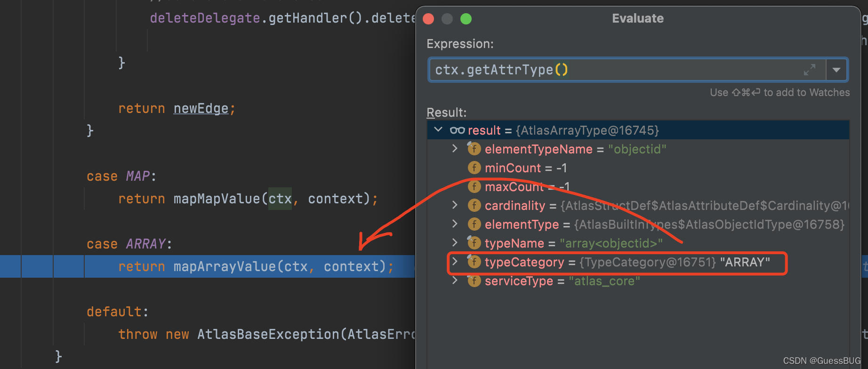Select the "atlas_core" value text

[x=604, y=281]
